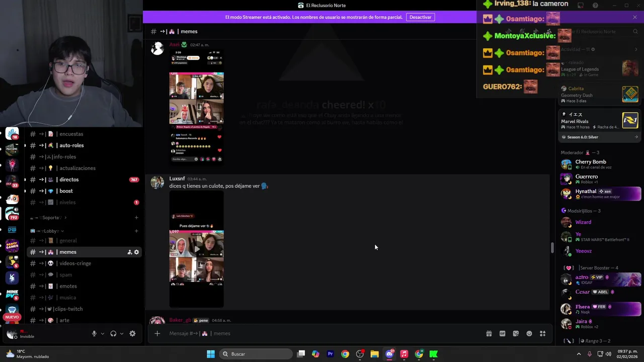Open the Copilot icon in the taskbar

coord(315,354)
